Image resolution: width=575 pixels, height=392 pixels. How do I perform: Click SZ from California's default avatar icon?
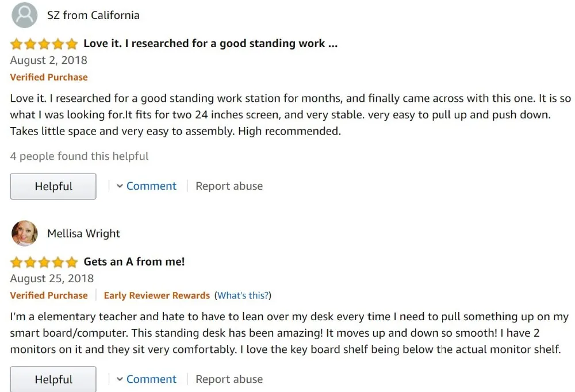24,16
